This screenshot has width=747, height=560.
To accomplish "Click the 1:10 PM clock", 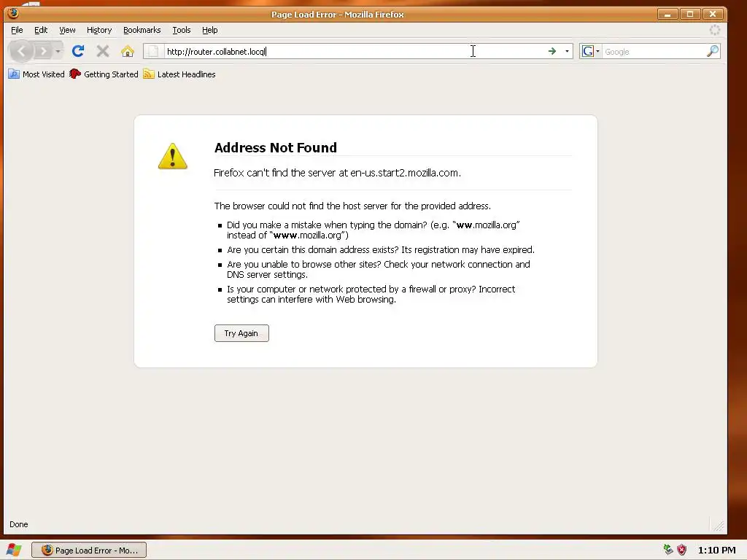I will pyautogui.click(x=716, y=550).
